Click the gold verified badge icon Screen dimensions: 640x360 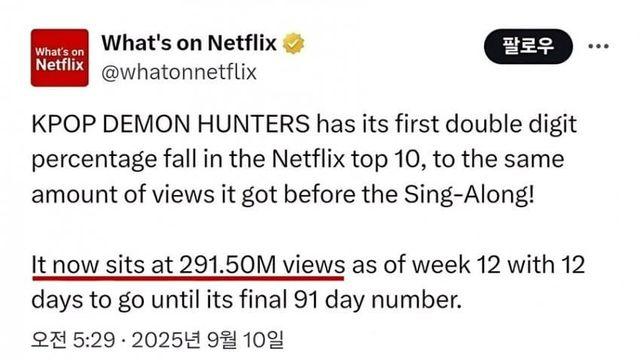point(294,43)
